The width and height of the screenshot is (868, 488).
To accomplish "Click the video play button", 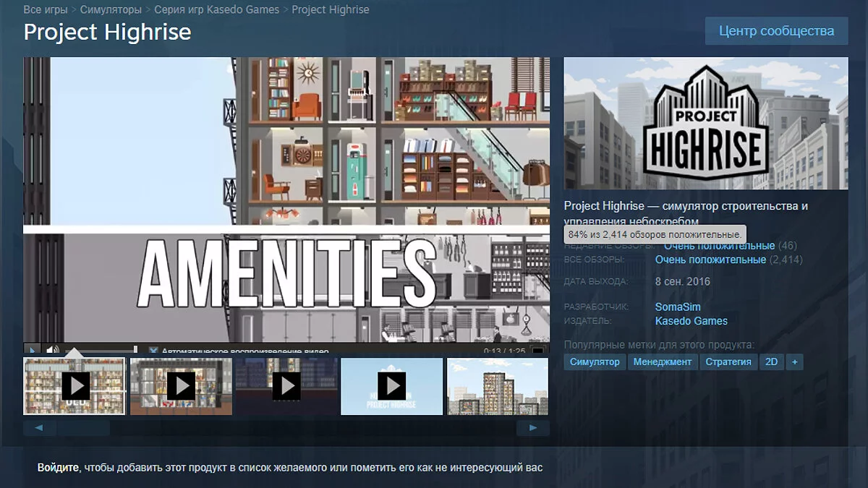I will tap(32, 351).
